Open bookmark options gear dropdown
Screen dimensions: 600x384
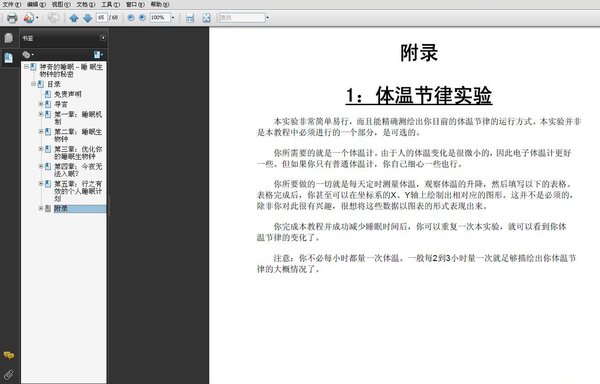point(28,55)
